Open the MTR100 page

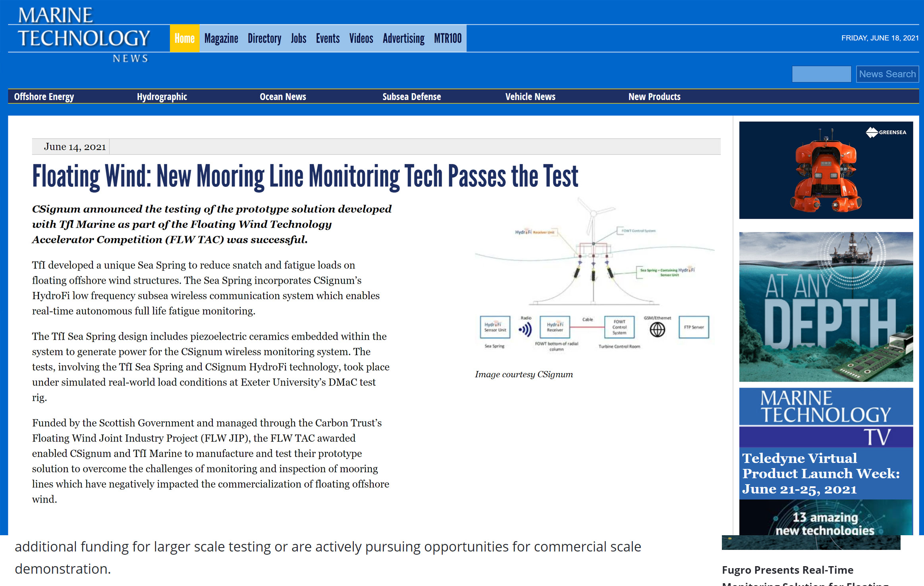coord(448,38)
